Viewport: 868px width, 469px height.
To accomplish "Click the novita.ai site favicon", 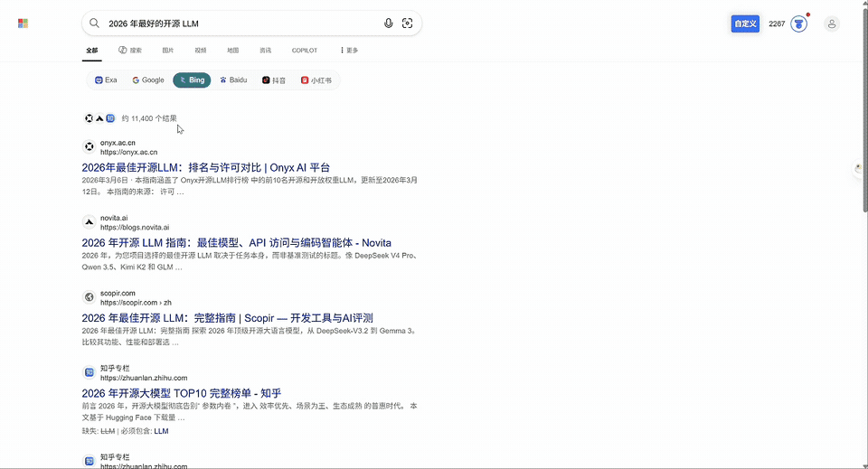I will 90,222.
